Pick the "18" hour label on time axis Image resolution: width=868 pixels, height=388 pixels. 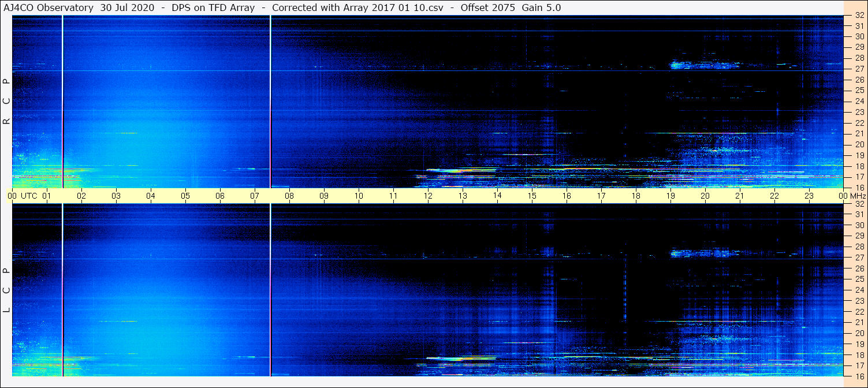(x=636, y=196)
